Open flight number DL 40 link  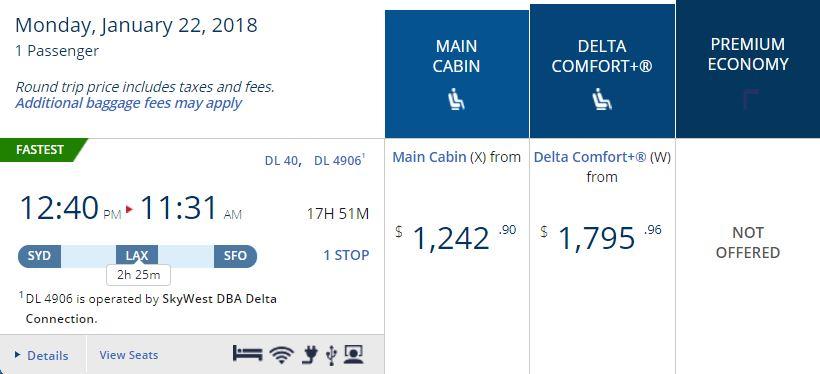pyautogui.click(x=281, y=161)
